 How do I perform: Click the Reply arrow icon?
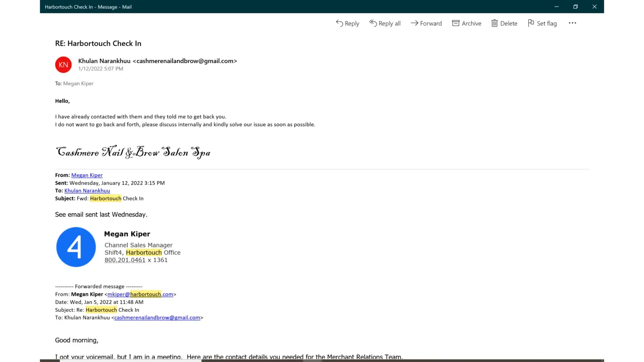click(339, 23)
